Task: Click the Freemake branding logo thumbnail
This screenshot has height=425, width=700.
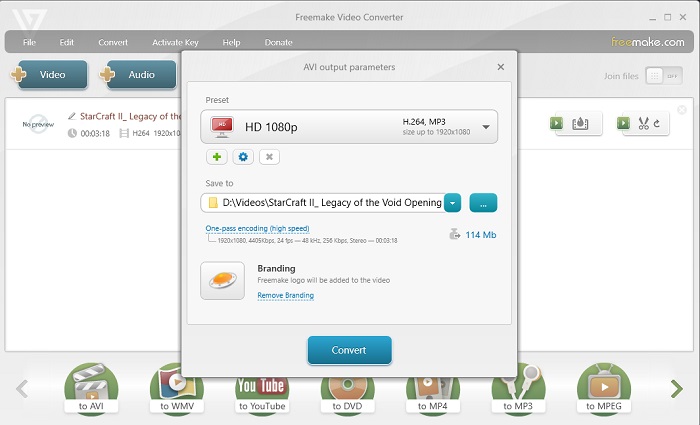Action: pyautogui.click(x=222, y=280)
